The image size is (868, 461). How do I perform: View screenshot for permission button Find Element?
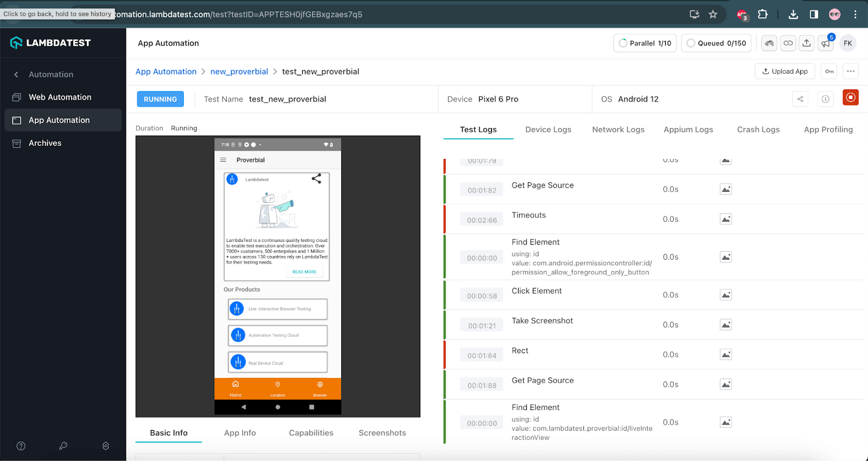(x=726, y=257)
